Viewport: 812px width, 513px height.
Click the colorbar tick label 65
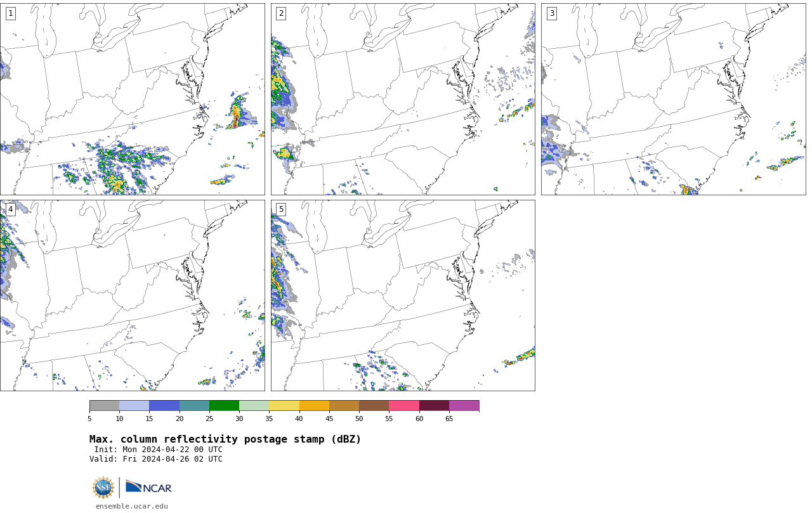point(449,419)
